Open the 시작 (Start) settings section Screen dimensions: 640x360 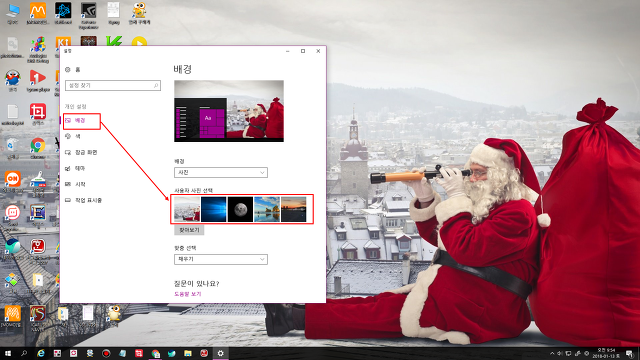pos(75,184)
